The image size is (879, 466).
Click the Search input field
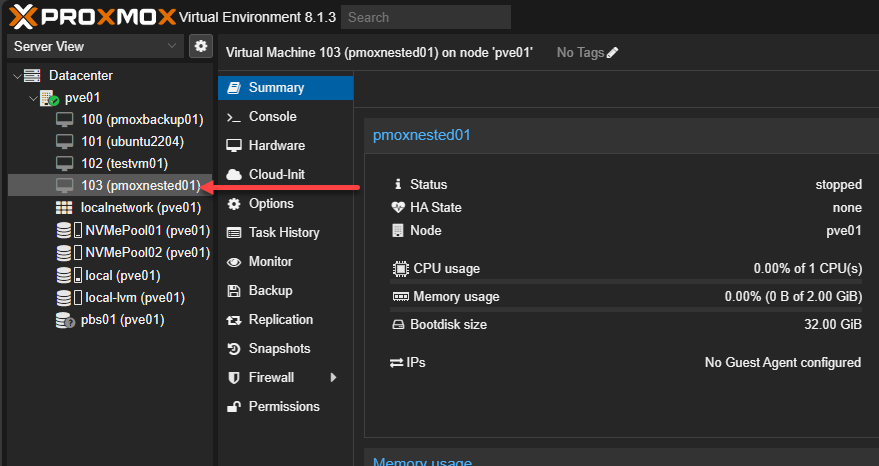pos(425,17)
